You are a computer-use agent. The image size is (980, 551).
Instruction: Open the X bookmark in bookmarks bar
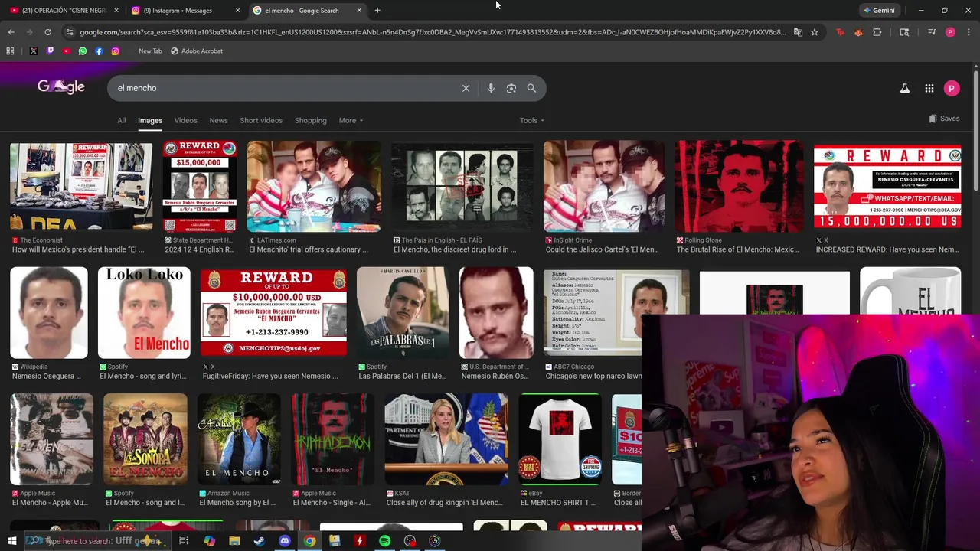click(x=34, y=51)
